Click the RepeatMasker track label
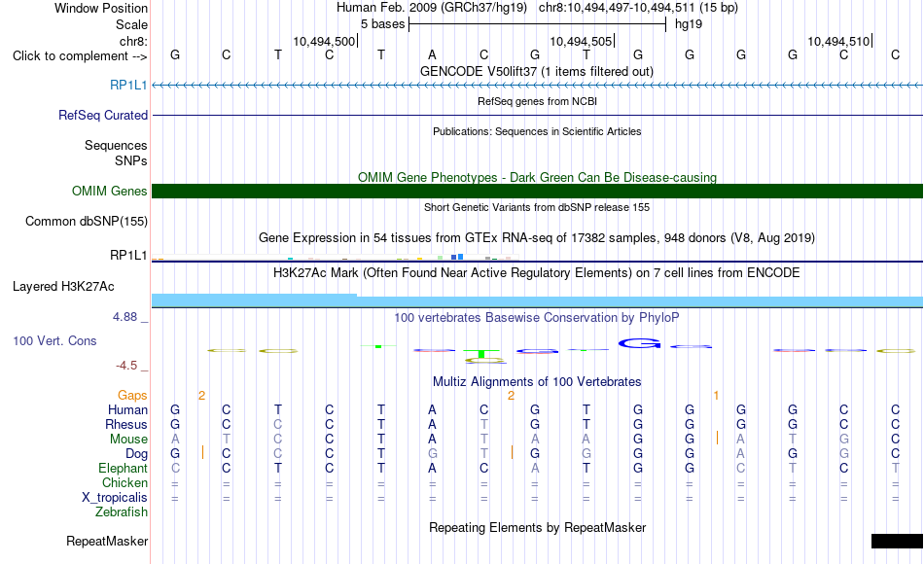The height and width of the screenshot is (564, 924). click(x=107, y=541)
